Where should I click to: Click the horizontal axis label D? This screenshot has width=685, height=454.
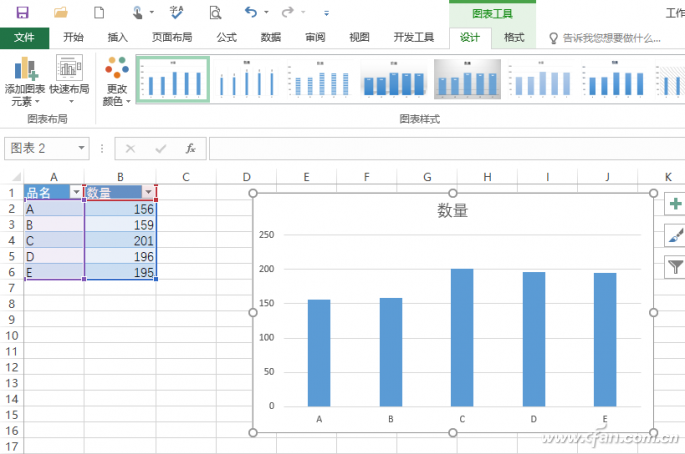tap(533, 419)
